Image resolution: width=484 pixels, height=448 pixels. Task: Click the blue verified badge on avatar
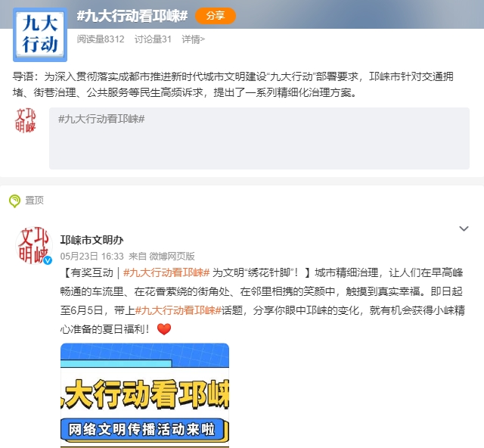point(48,260)
